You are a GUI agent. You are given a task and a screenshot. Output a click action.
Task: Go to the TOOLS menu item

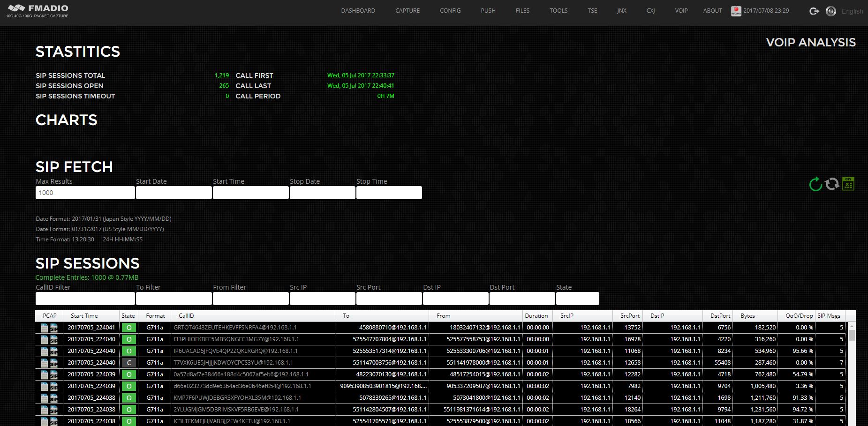click(x=559, y=11)
